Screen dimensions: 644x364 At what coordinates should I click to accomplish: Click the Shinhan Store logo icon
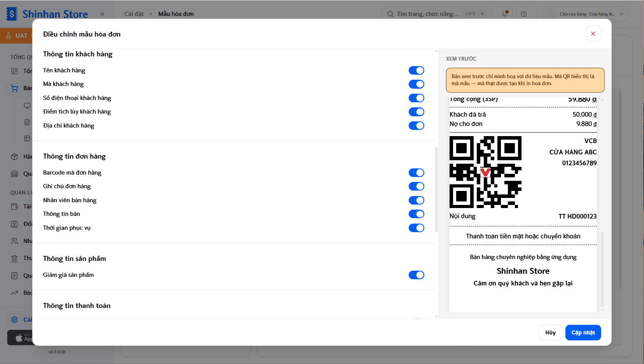point(12,14)
